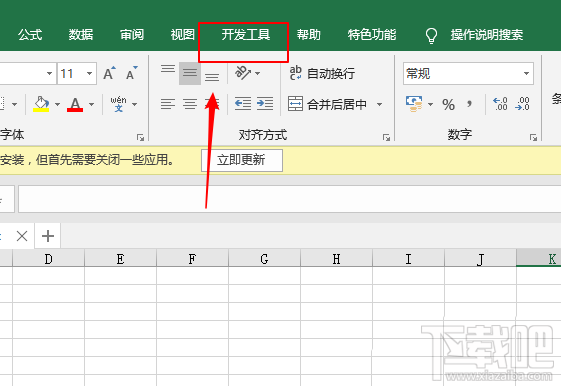Apply yellow fill color bucket
This screenshot has height=386, width=561.
click(41, 104)
